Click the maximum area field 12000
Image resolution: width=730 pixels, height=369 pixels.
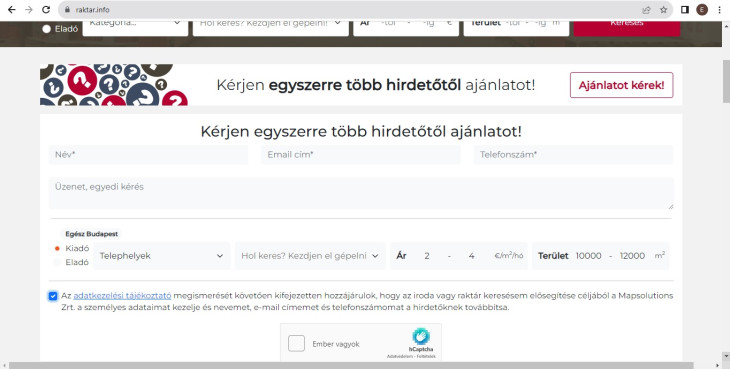tap(632, 256)
